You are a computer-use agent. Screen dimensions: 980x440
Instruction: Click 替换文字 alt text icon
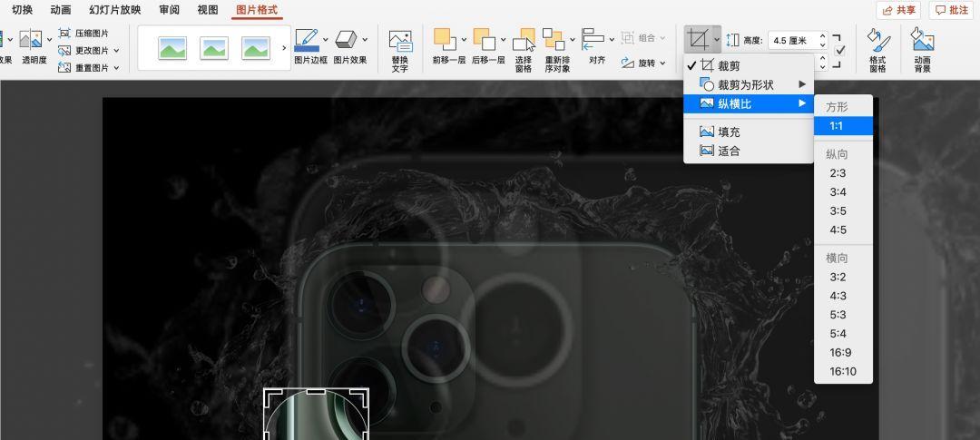[x=401, y=41]
